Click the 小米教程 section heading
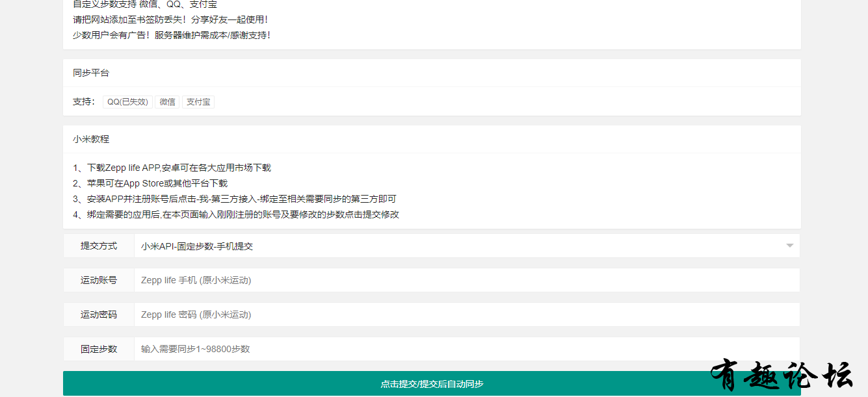 (x=91, y=139)
